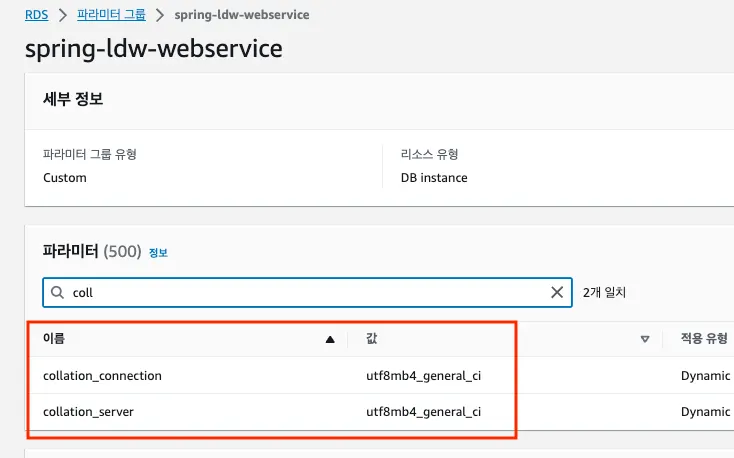734x458 pixels.
Task: Click the Dynamic apply type for collation_connection
Action: [x=705, y=376]
